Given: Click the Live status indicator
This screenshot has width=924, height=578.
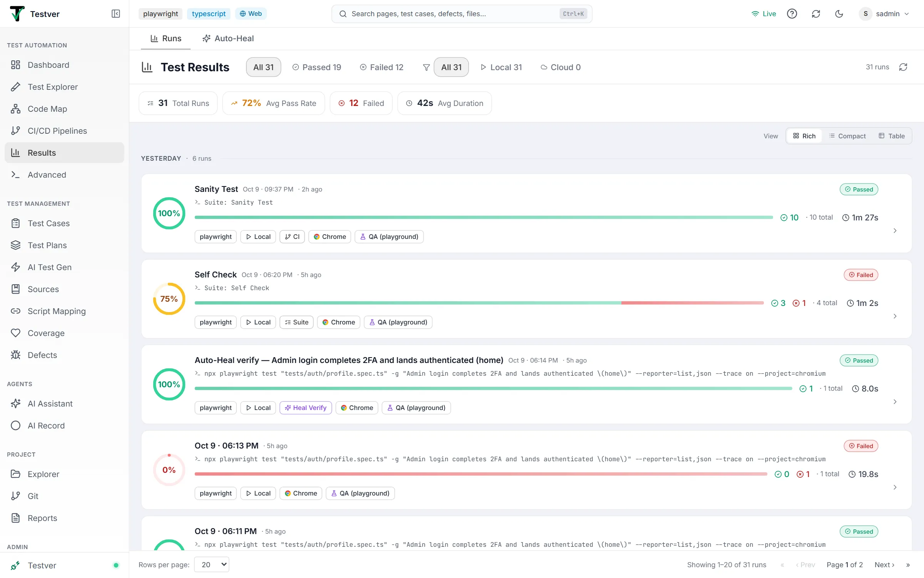Looking at the screenshot, I should (764, 14).
